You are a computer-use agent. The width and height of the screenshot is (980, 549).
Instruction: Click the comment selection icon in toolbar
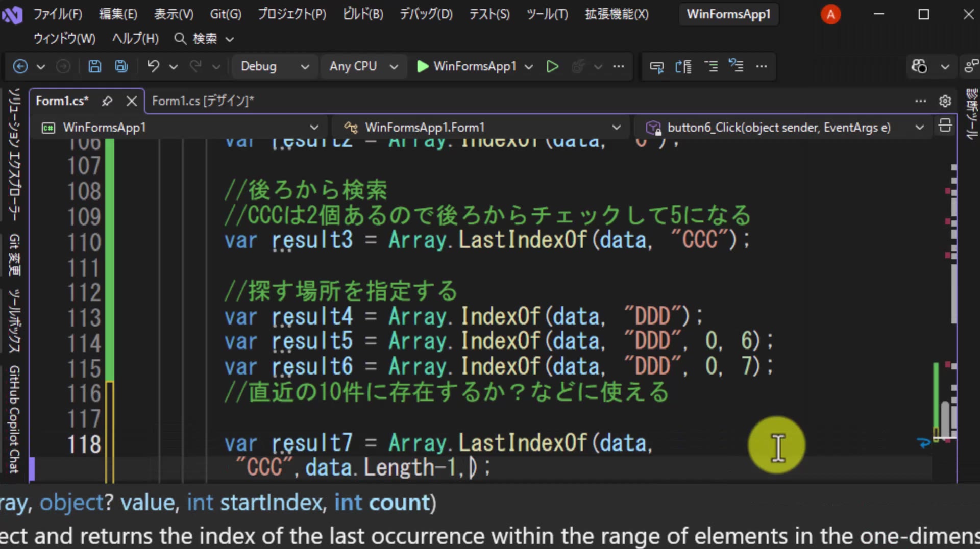pyautogui.click(x=656, y=66)
